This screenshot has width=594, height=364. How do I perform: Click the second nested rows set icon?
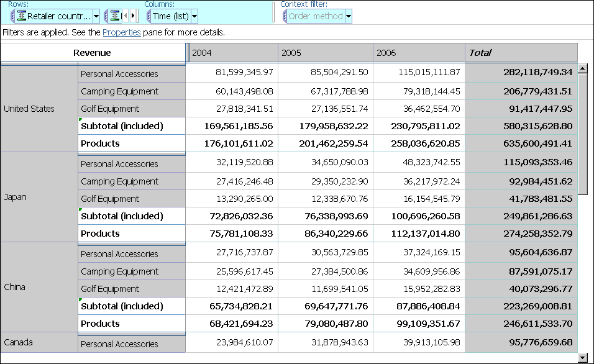coord(115,16)
